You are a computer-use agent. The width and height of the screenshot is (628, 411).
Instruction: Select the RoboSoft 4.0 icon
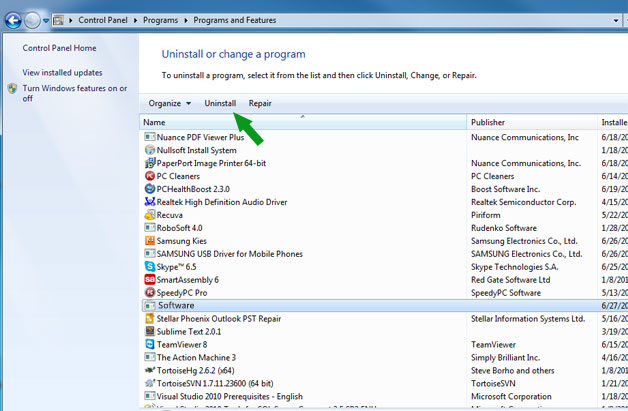150,228
